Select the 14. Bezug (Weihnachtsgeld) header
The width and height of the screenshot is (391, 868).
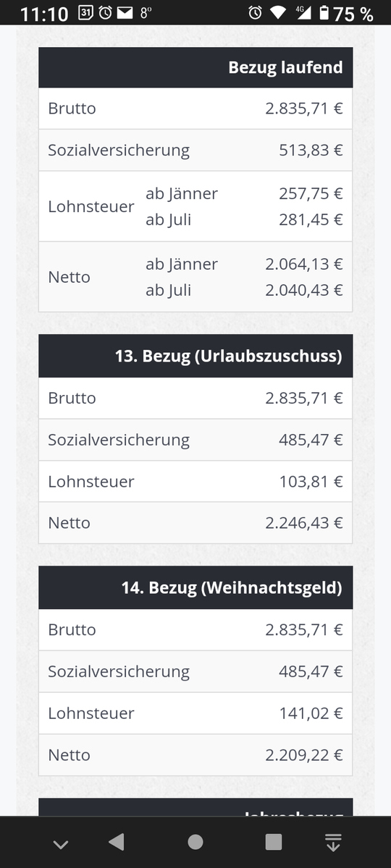195,587
